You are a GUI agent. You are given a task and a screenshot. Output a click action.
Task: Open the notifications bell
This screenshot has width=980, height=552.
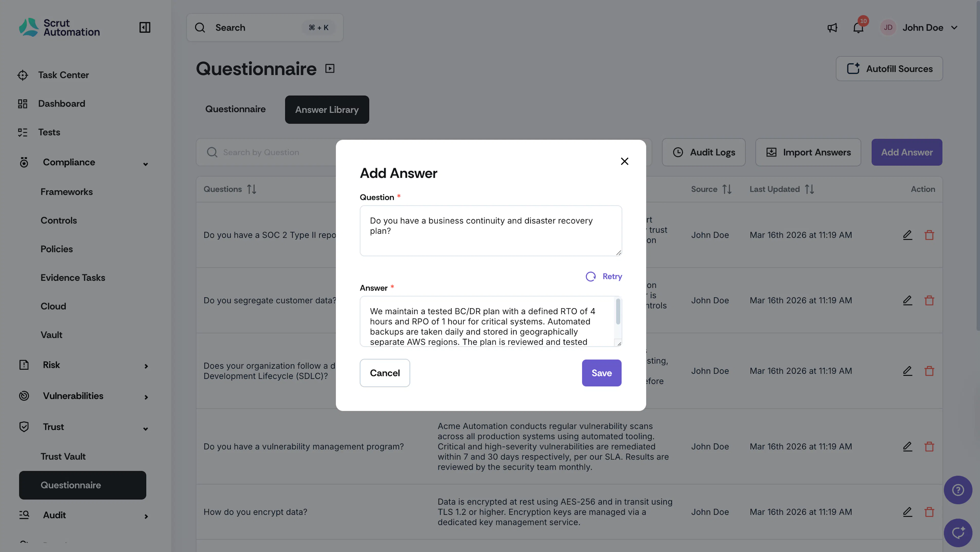(858, 27)
